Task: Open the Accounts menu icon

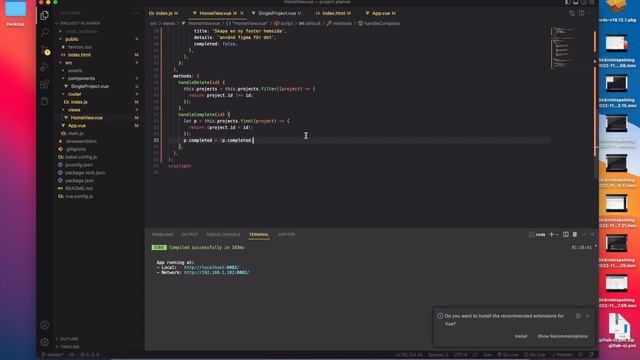Action: 44,325
